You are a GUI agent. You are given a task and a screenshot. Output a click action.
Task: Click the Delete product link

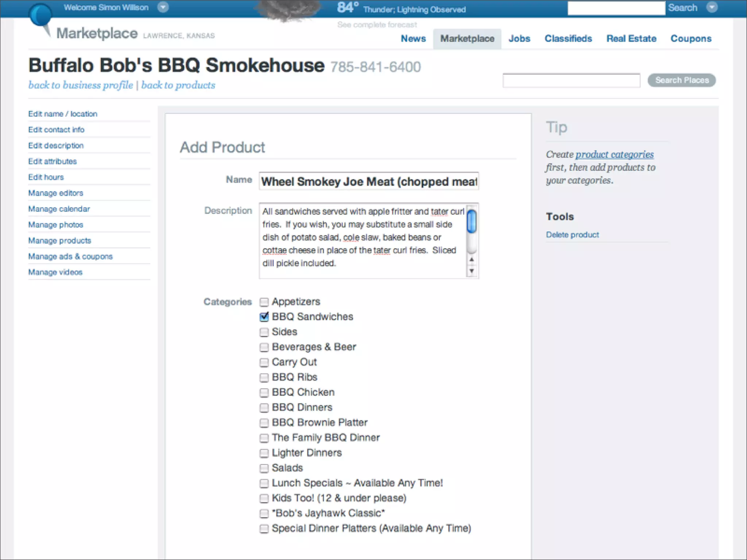[x=572, y=235]
